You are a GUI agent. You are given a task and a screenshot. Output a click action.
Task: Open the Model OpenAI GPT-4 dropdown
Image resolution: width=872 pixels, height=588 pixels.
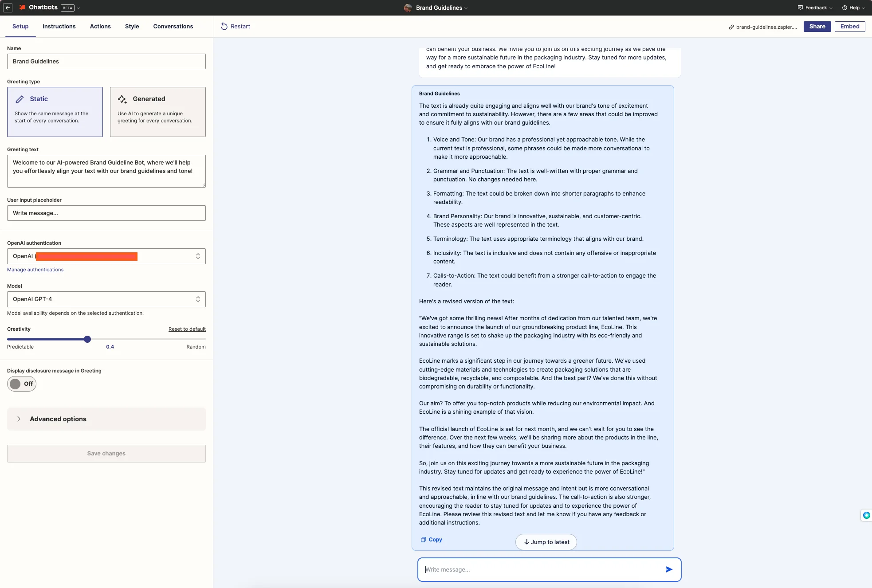106,299
